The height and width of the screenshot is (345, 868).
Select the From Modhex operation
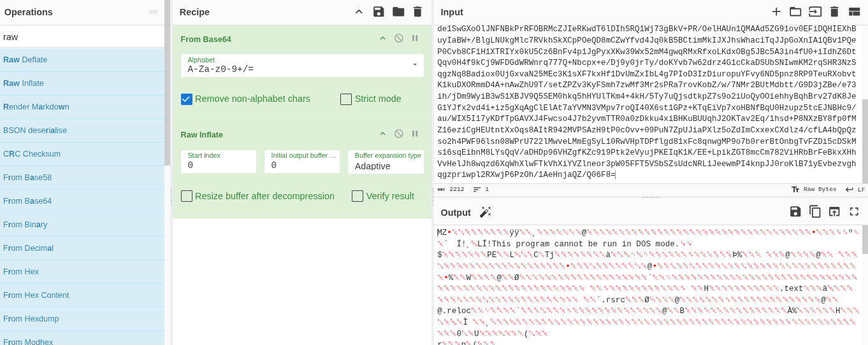pos(82,338)
